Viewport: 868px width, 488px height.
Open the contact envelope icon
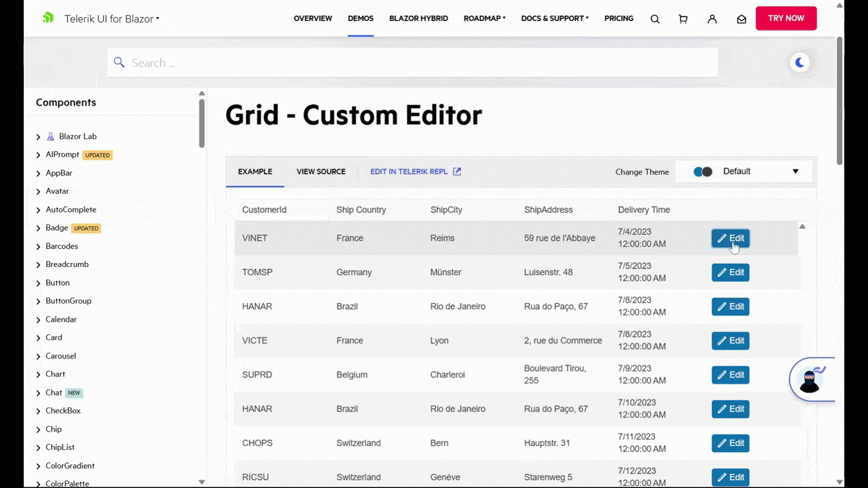tap(741, 18)
